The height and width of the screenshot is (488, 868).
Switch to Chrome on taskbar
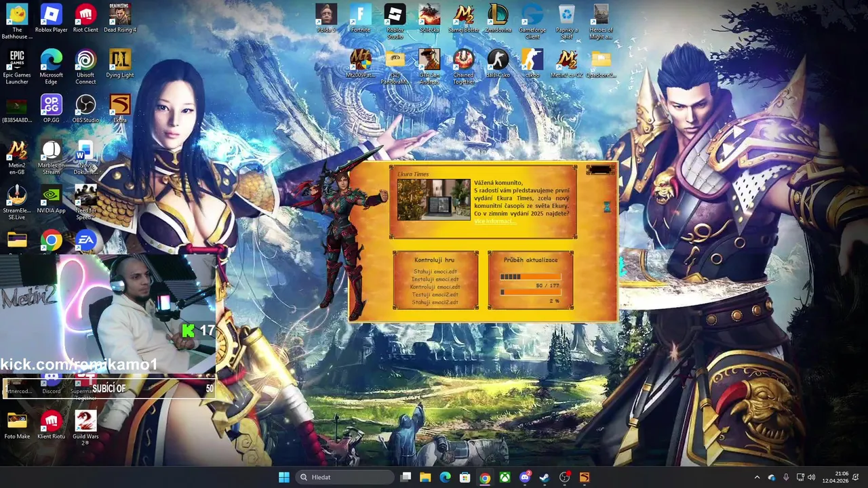pyautogui.click(x=485, y=477)
